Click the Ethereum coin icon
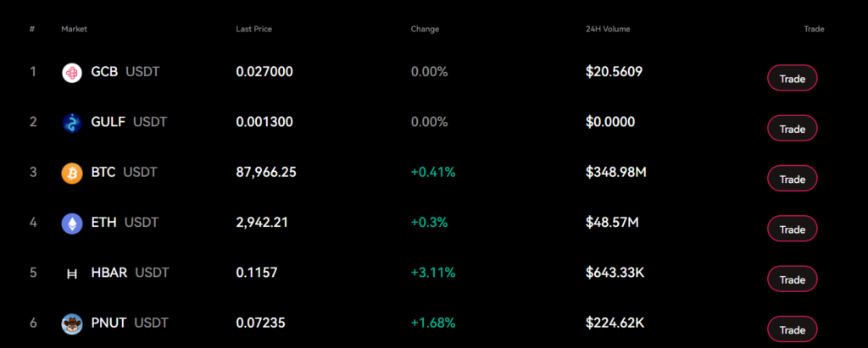868x348 pixels. 72,223
